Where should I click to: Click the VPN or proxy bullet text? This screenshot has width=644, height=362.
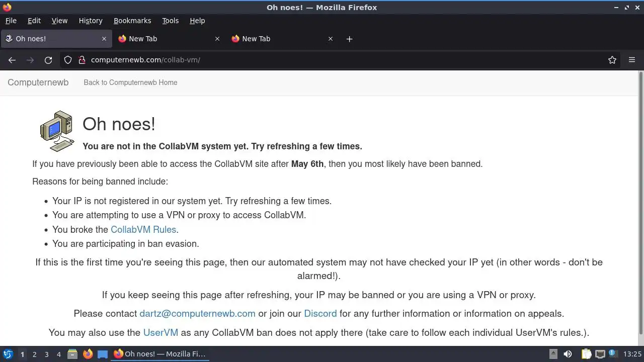[x=179, y=215]
